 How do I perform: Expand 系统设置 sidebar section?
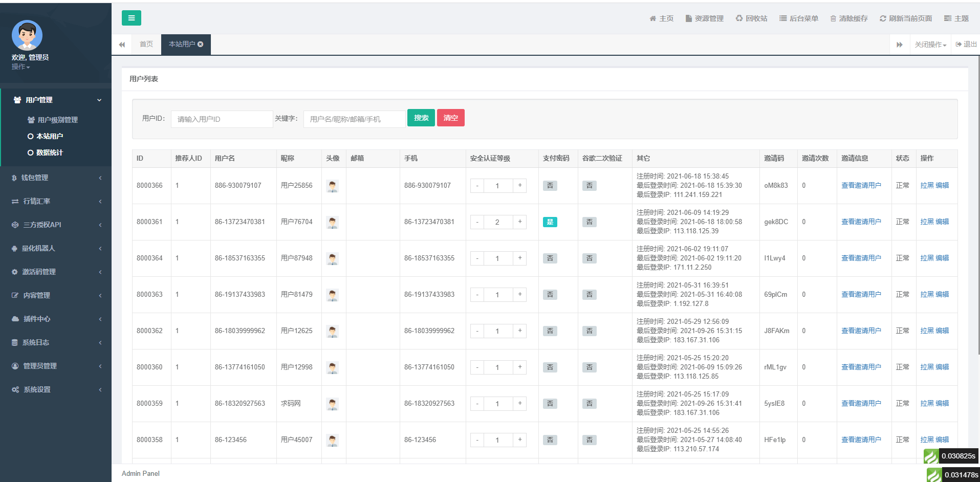click(x=56, y=389)
